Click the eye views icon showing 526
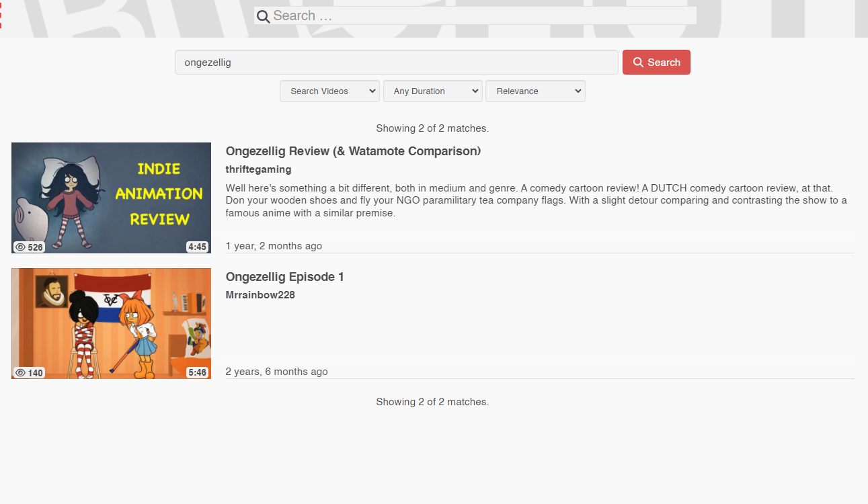 tap(21, 247)
